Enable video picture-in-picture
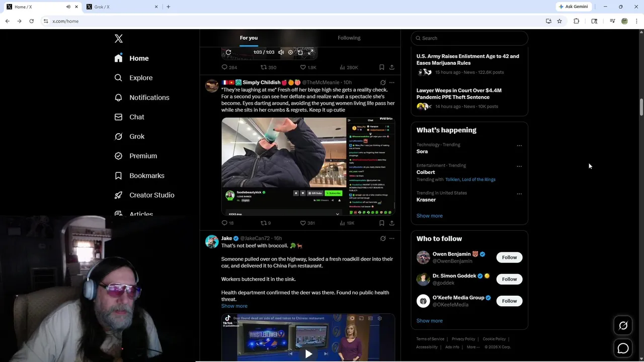 click(300, 52)
